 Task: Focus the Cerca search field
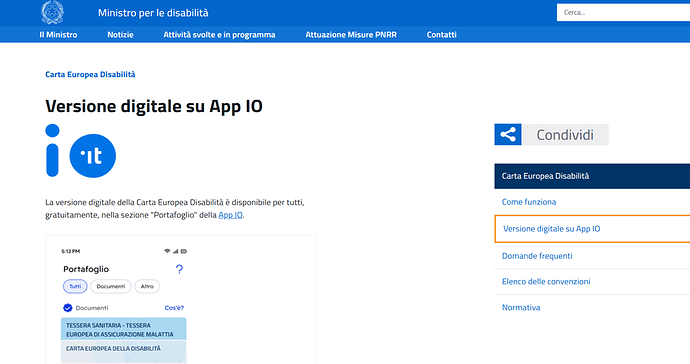[x=623, y=12]
